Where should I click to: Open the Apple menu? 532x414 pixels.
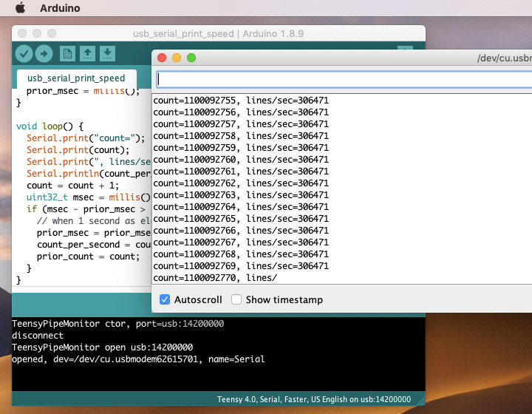[x=20, y=7]
